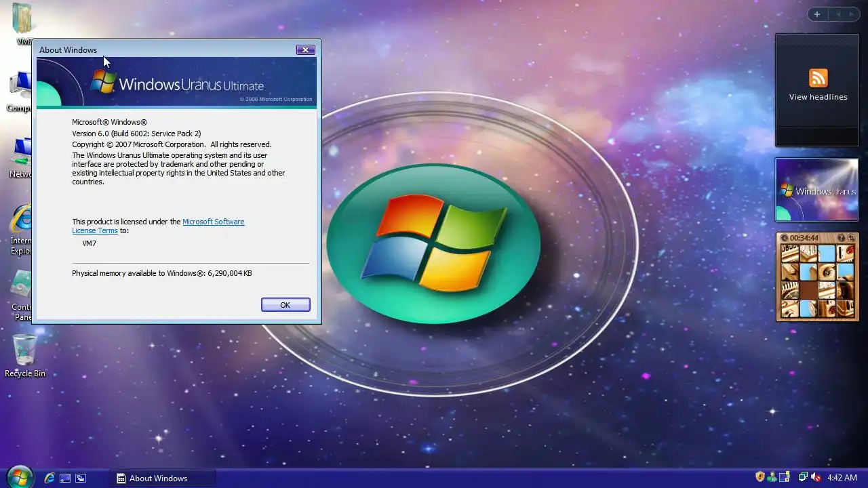868x488 pixels.
Task: Open the Windows Sidebar tray icon
Action: [x=785, y=477]
